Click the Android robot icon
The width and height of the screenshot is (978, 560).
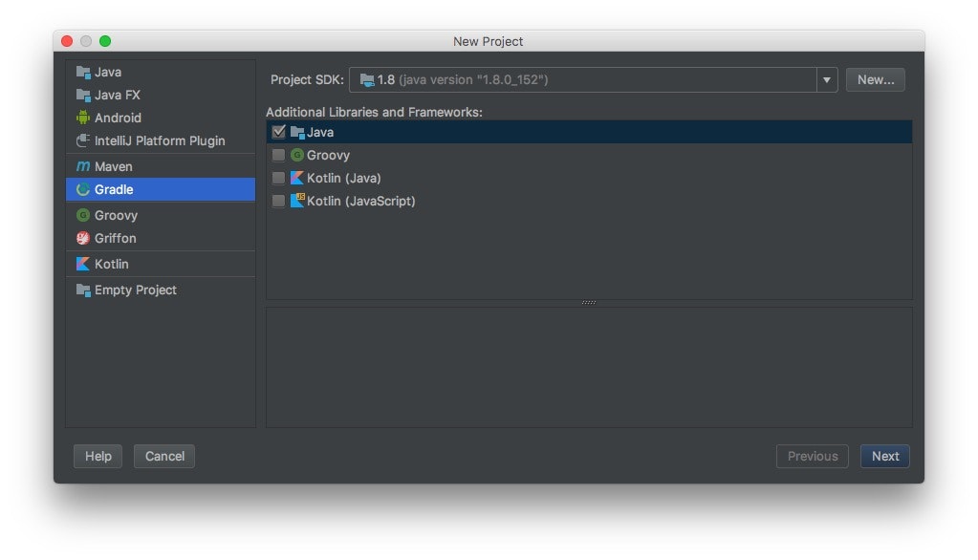[x=83, y=118]
